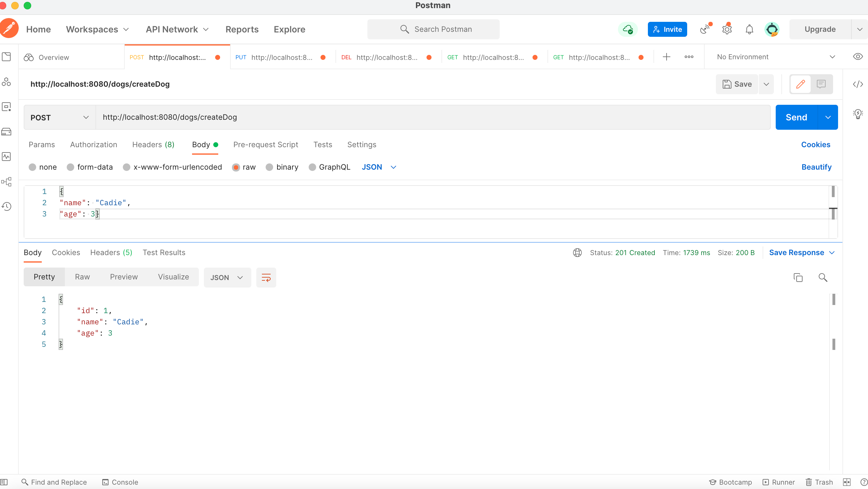Open the Monitors sidebar icon

coord(7,157)
